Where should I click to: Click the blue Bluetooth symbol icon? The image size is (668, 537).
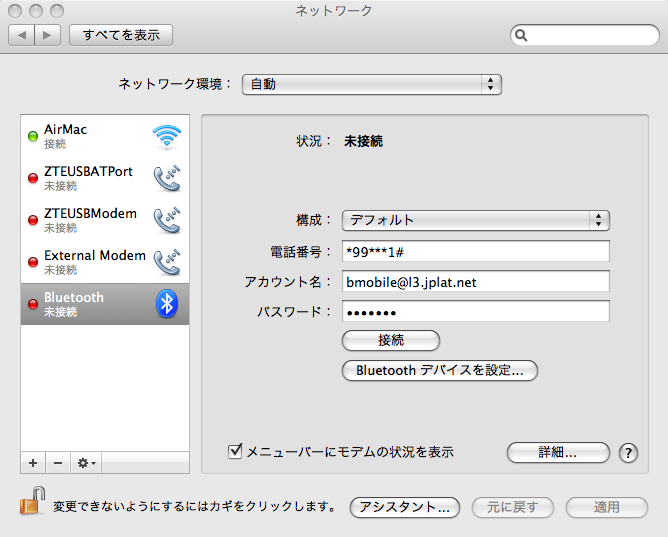tap(167, 304)
